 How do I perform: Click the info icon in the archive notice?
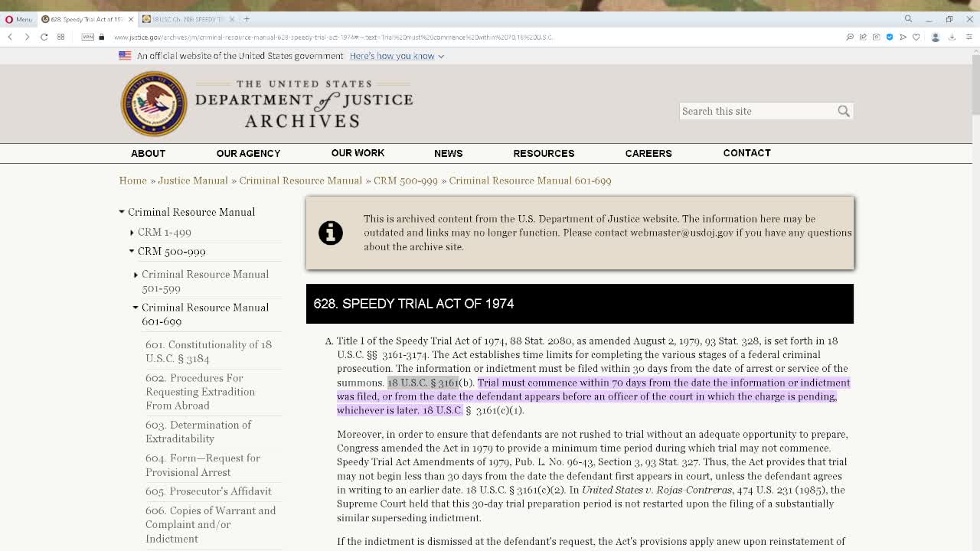coord(331,233)
